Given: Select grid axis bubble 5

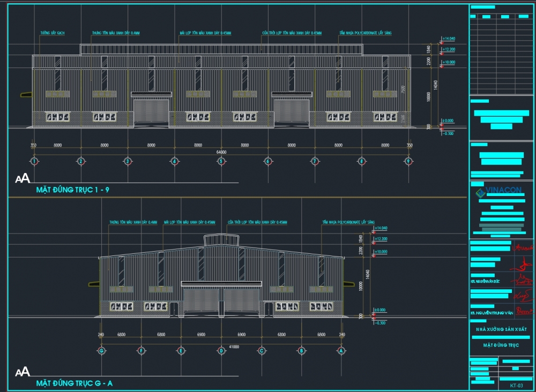Looking at the screenshot, I should pos(221,161).
